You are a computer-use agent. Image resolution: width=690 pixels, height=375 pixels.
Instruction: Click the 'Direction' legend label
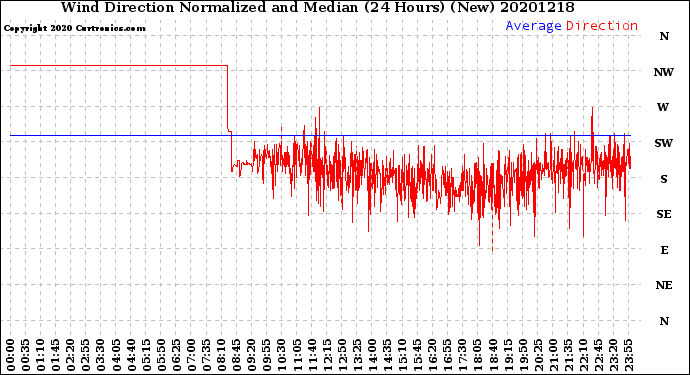[602, 26]
